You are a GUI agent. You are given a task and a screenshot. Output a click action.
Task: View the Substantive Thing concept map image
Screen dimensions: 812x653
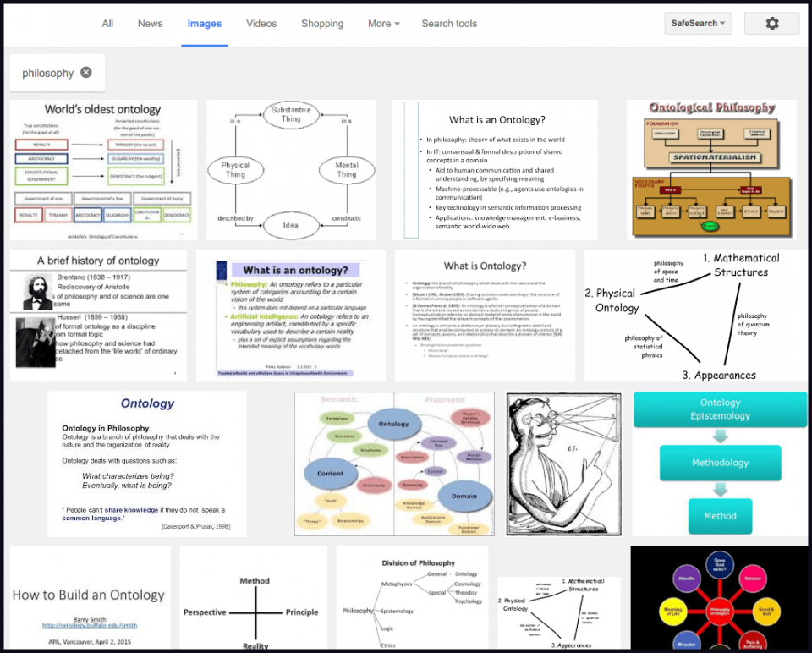(291, 169)
